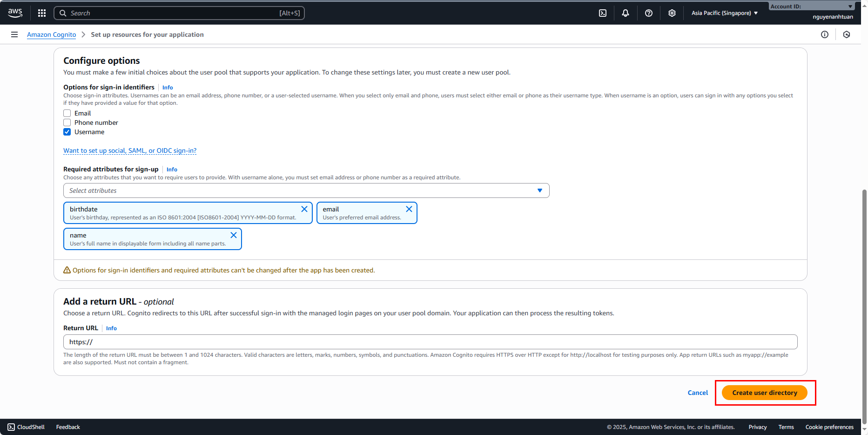
Task: Uncheck the Username sign-in identifier
Action: pos(67,132)
